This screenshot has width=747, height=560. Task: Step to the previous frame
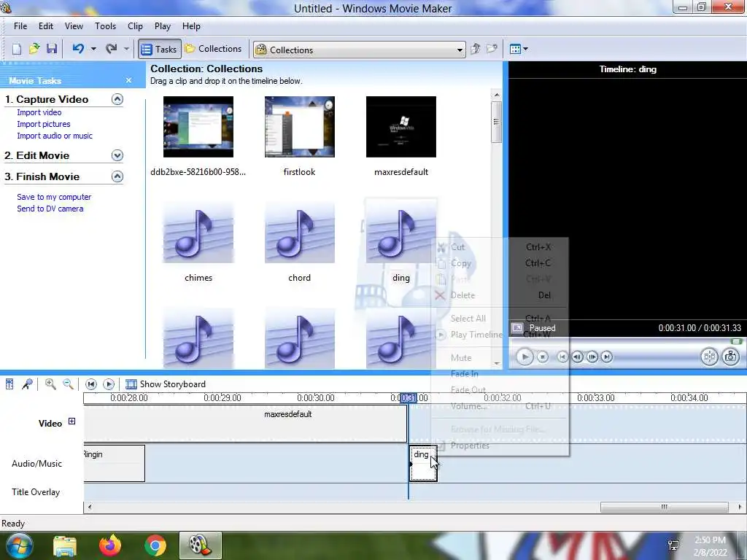pyautogui.click(x=578, y=357)
